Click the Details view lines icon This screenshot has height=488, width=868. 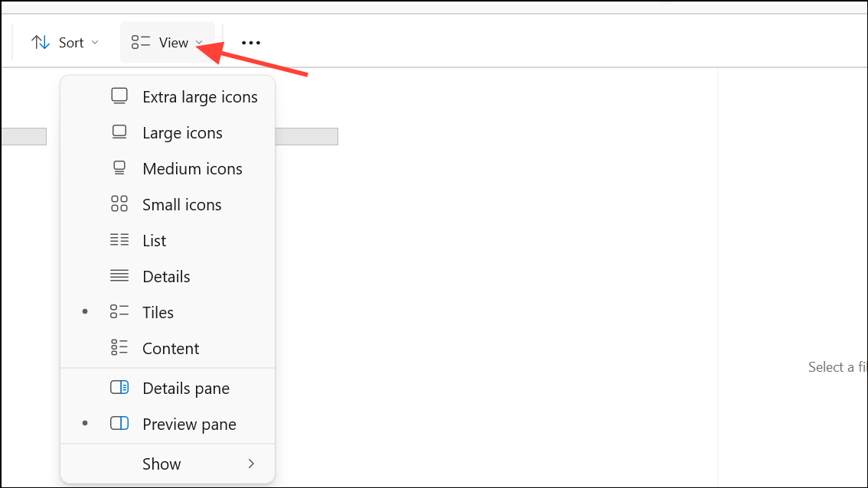tap(119, 275)
